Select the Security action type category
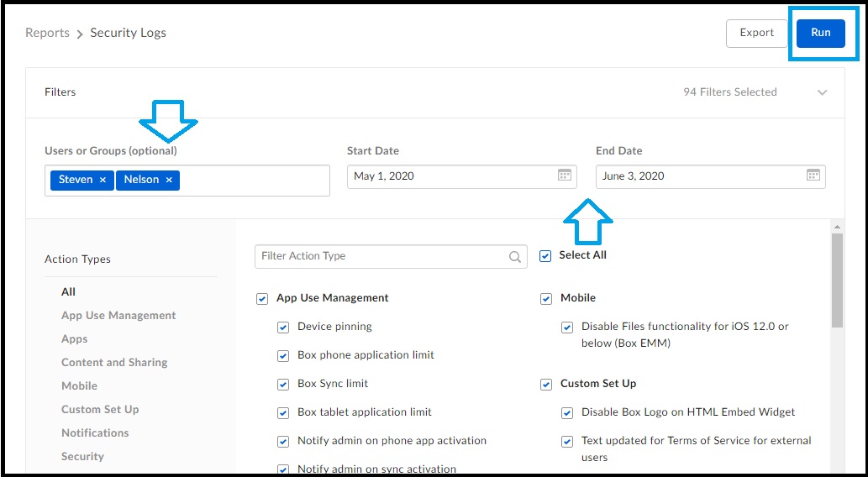The height and width of the screenshot is (477, 868). 82,457
